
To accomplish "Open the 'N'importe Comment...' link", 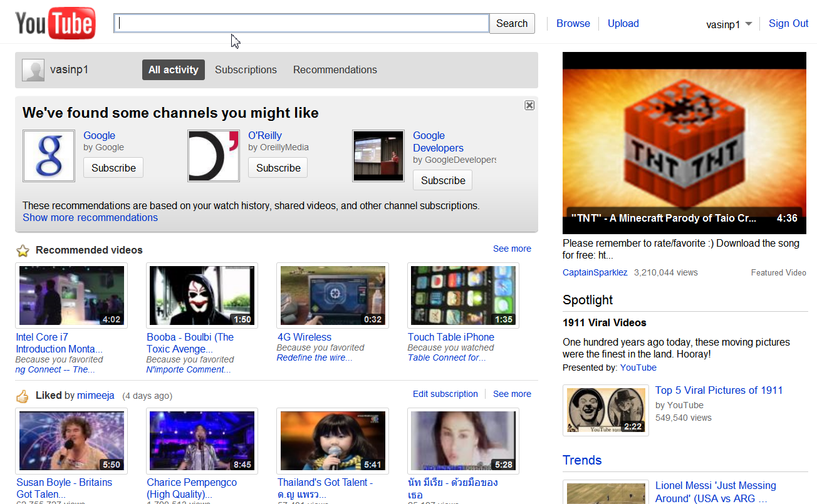I will 189,369.
